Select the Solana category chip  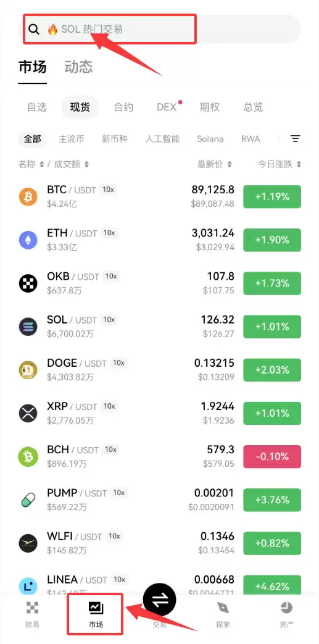pyautogui.click(x=210, y=139)
